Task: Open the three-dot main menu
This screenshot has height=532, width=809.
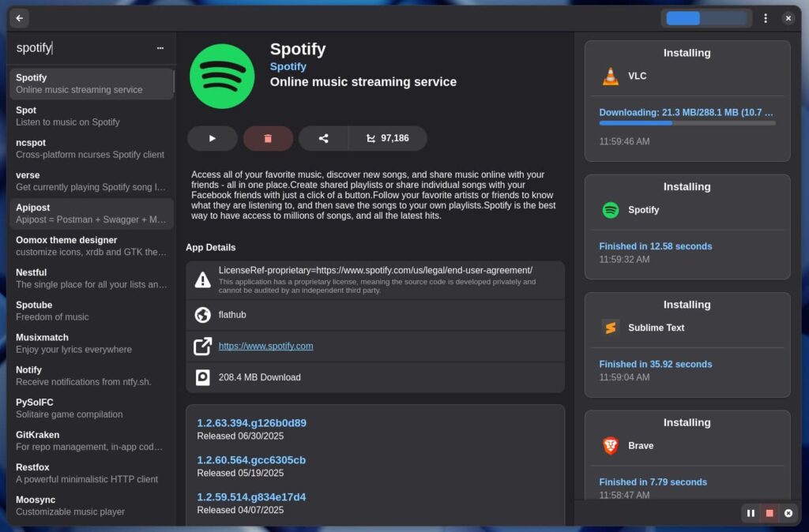Action: (766, 18)
